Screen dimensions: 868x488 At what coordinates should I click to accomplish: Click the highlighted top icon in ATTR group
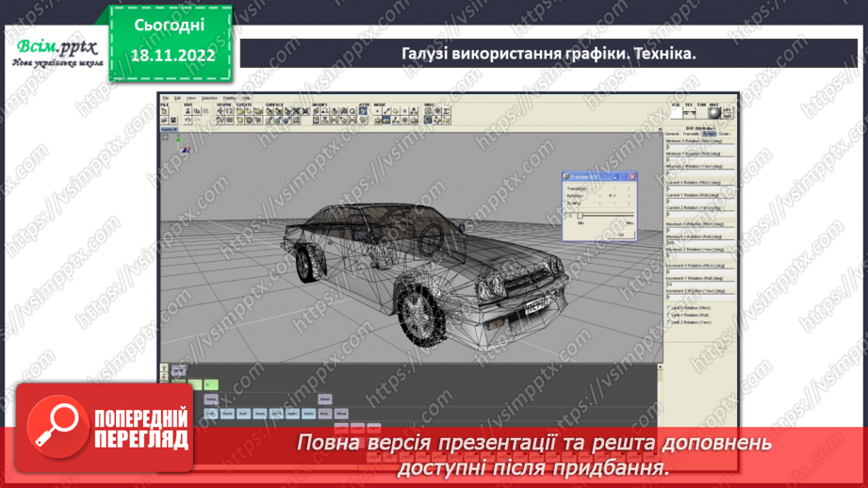click(363, 111)
